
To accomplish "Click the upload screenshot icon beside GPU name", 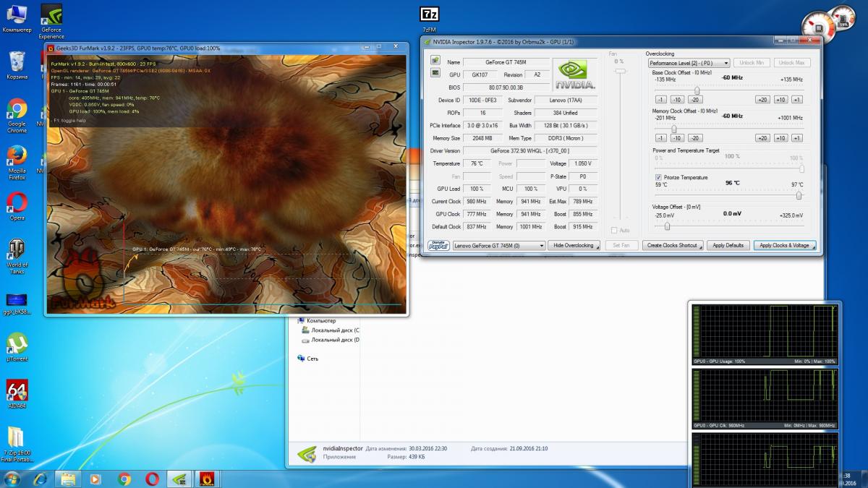I will (435, 60).
